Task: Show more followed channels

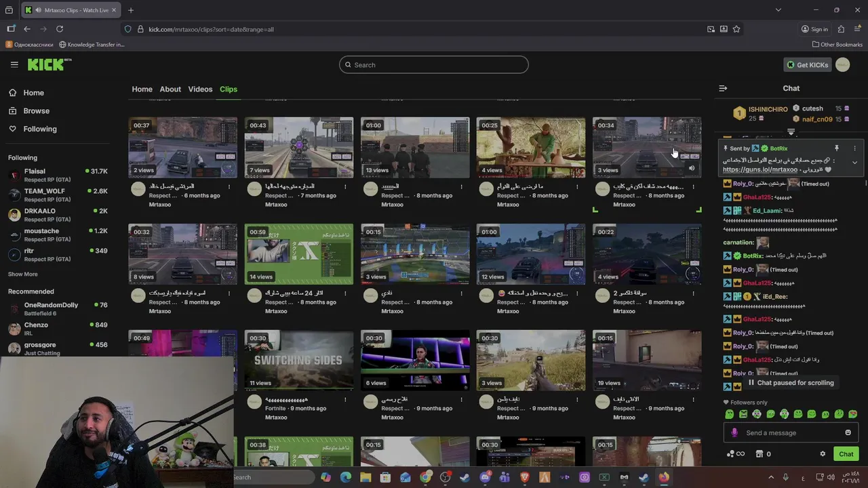Action: point(22,274)
